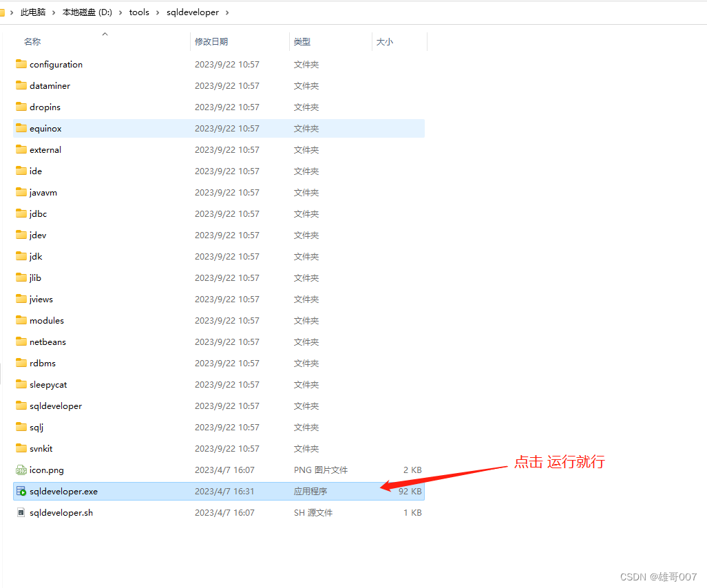Image resolution: width=707 pixels, height=588 pixels.
Task: Click the modified date of the rdbms folder
Action: pyautogui.click(x=226, y=363)
